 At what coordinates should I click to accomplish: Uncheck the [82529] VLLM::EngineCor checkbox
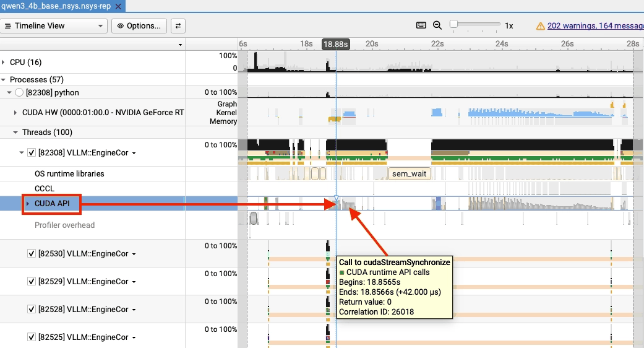31,282
